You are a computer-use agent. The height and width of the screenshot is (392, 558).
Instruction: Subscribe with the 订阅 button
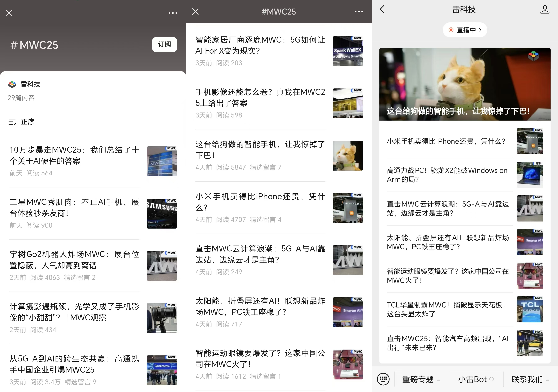tap(164, 44)
